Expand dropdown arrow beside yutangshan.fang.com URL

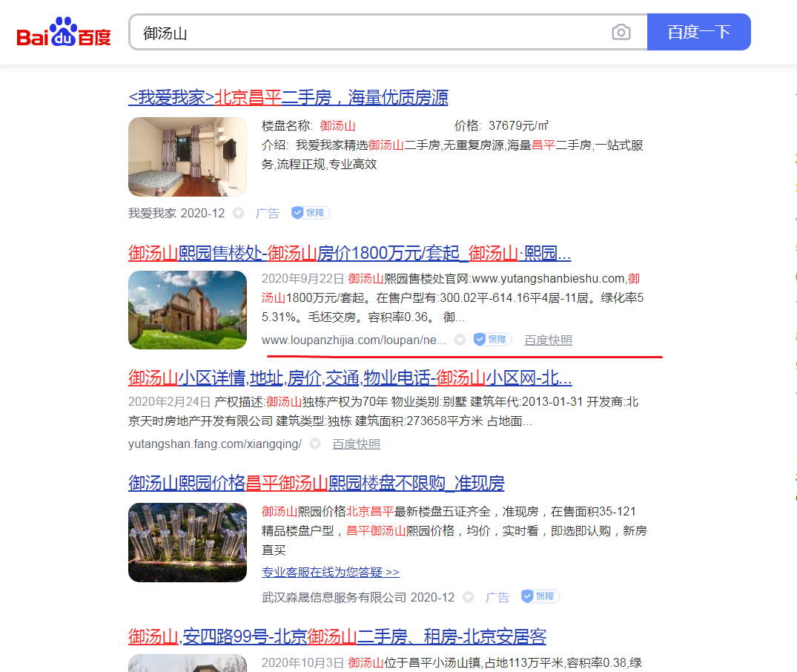click(x=315, y=444)
